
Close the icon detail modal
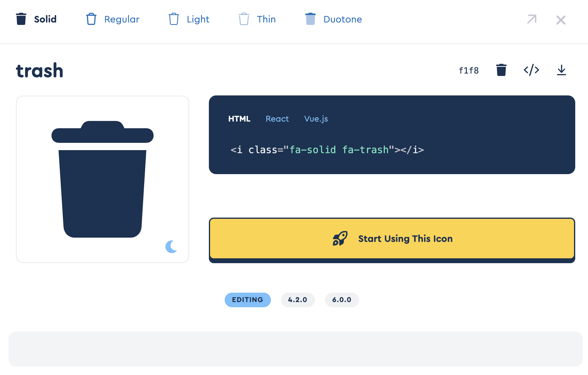pos(561,20)
